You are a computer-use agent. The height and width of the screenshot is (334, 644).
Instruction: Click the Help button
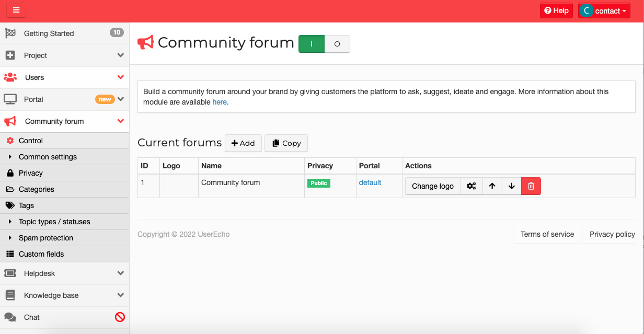(x=556, y=10)
